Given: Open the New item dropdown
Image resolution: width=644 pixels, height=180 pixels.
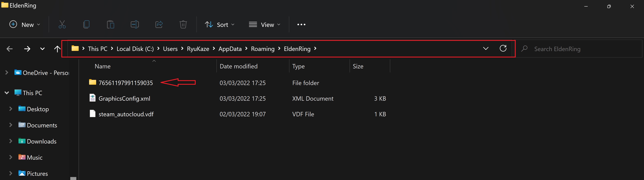Looking at the screenshot, I should click(x=25, y=25).
